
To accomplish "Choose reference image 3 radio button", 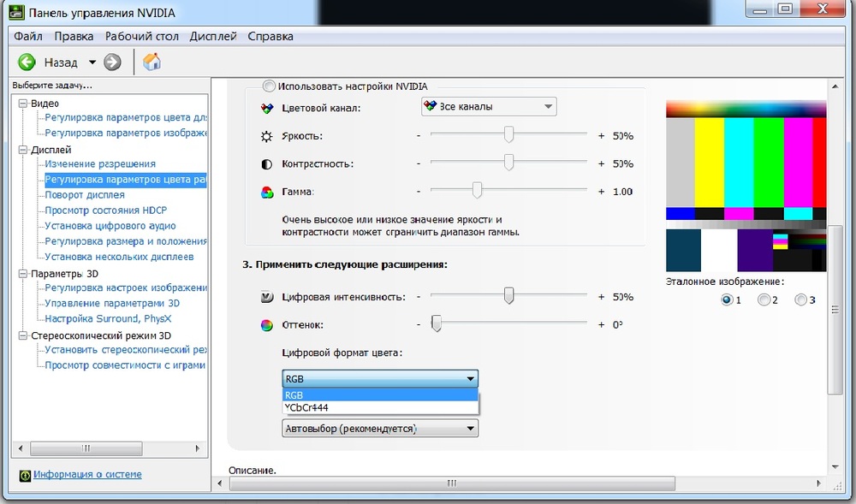I will pyautogui.click(x=801, y=299).
